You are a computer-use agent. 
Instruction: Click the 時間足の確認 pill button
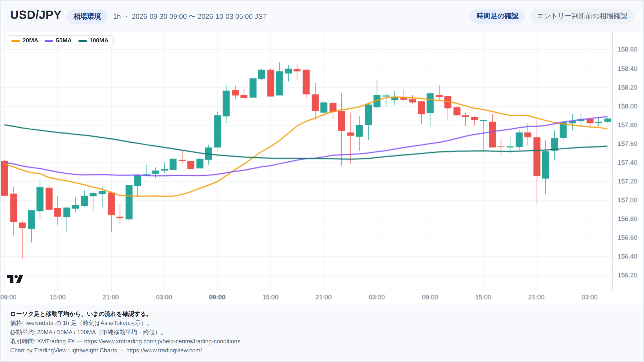click(x=497, y=16)
